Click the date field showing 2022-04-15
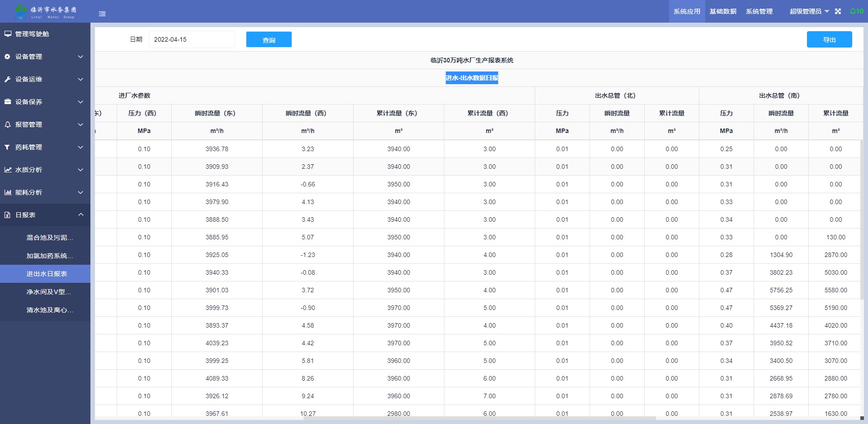 [x=192, y=39]
